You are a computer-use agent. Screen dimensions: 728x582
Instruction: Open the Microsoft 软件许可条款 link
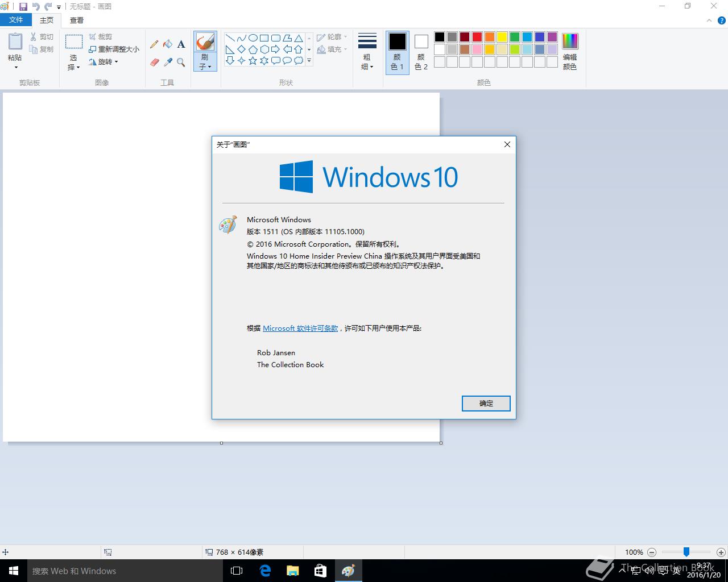(300, 329)
